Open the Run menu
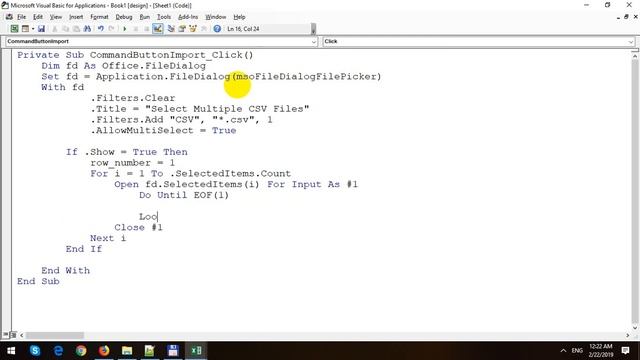This screenshot has height=360, width=640. pos(144,17)
